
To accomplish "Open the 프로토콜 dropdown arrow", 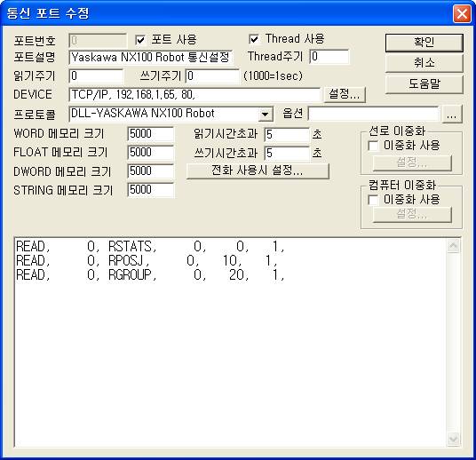I will (265, 115).
